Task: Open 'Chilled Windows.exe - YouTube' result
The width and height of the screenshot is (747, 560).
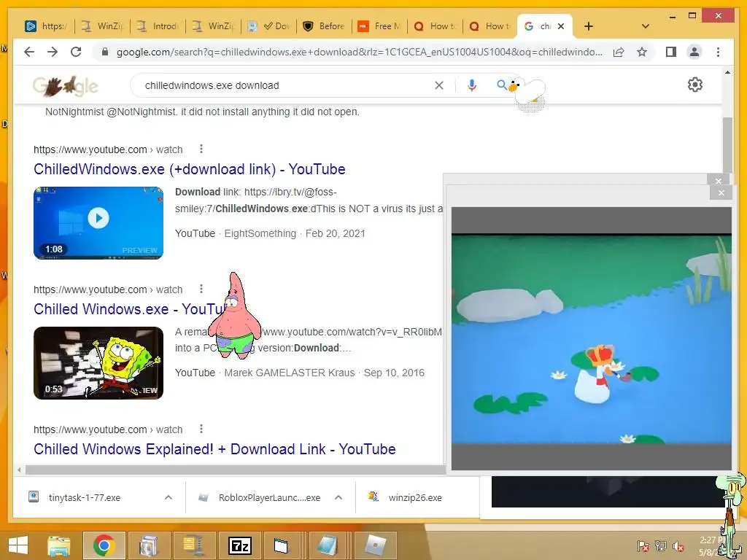Action: 128,309
